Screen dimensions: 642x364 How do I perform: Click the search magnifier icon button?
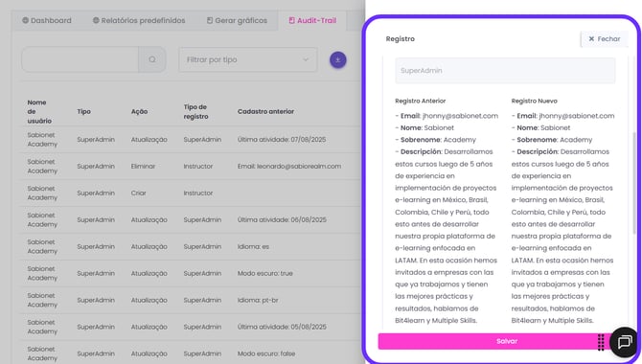(x=152, y=59)
